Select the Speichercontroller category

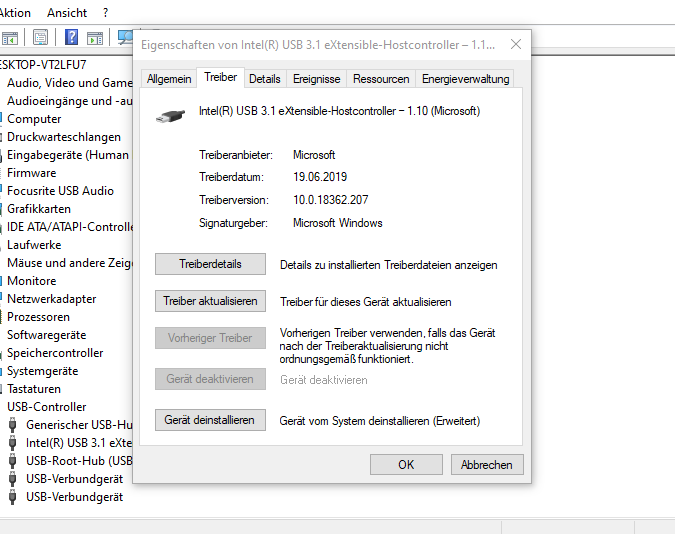pyautogui.click(x=55, y=353)
